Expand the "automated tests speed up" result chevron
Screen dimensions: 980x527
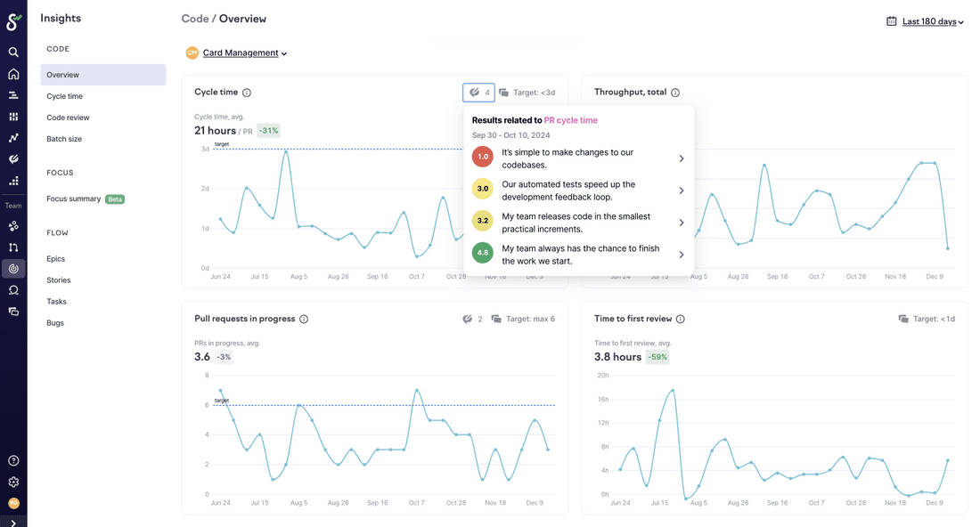coord(682,191)
